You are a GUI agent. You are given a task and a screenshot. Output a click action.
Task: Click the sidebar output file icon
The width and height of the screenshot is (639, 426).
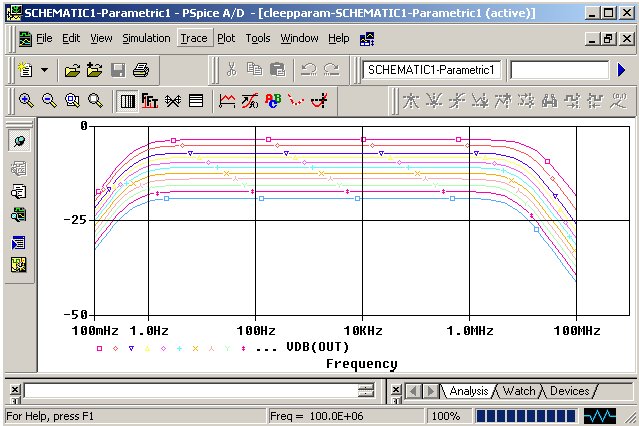coord(19,191)
